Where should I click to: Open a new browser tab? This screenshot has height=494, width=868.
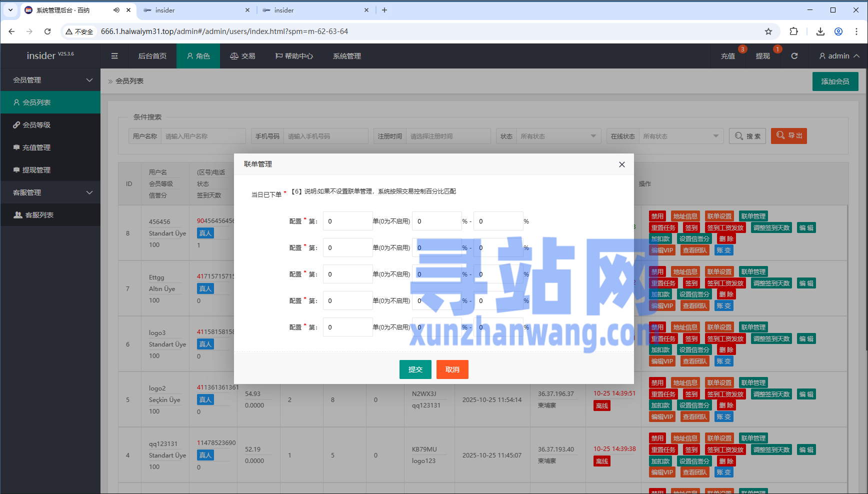coord(384,10)
